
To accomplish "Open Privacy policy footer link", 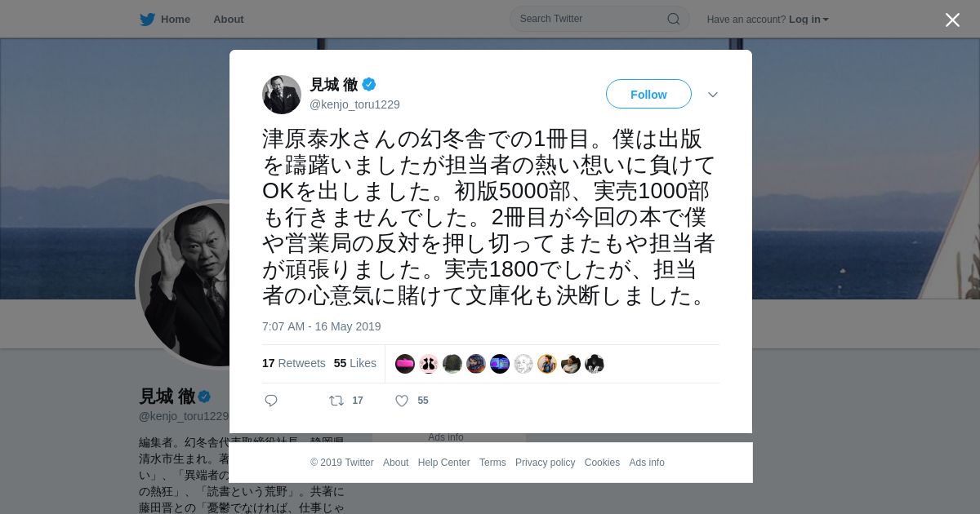I will tap(545, 463).
